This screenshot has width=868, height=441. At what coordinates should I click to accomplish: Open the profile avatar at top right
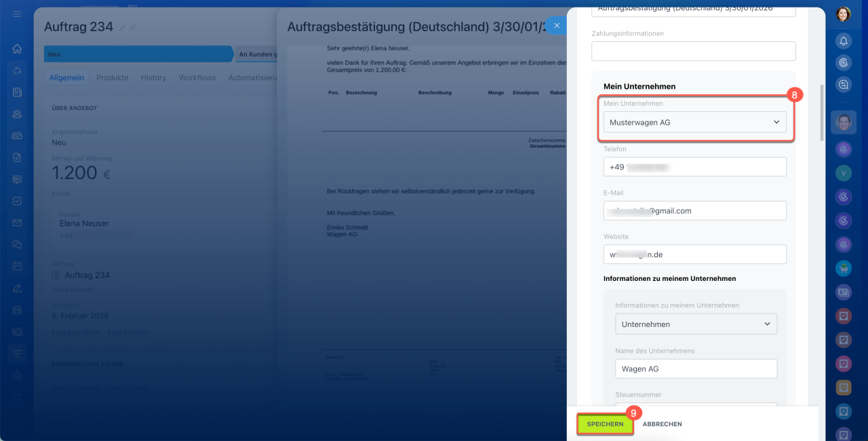pos(844,14)
